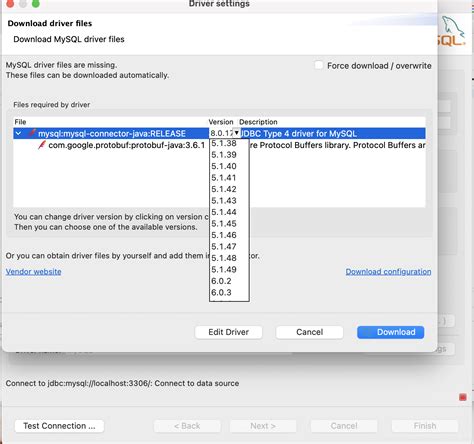This screenshot has height=444, width=474.
Task: Click the mysql-connector-java driver feather icon
Action: click(32, 133)
